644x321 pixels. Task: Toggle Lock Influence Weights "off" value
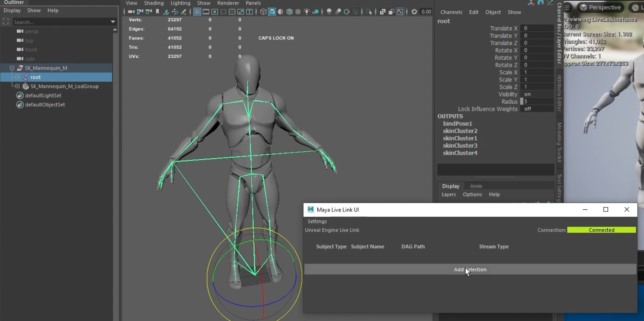pyautogui.click(x=536, y=109)
